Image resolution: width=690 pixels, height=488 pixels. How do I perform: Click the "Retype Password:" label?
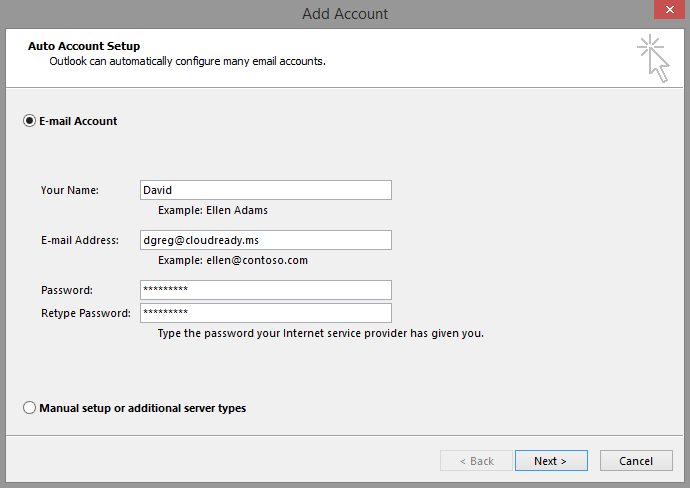(x=85, y=313)
